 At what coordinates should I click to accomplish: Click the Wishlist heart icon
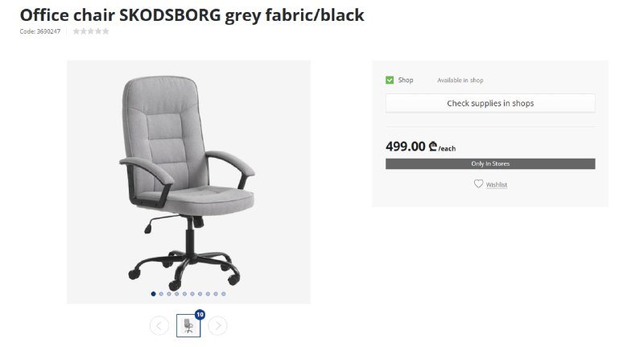(x=478, y=184)
